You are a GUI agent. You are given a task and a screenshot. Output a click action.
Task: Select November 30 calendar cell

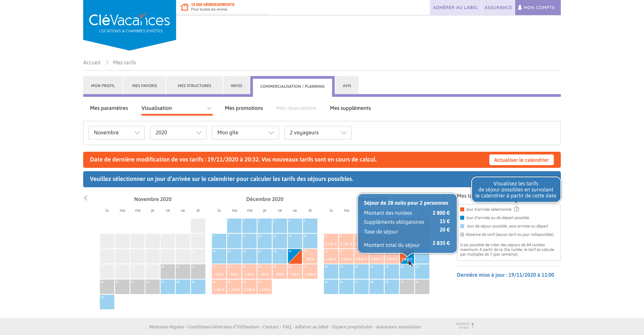pos(107,302)
